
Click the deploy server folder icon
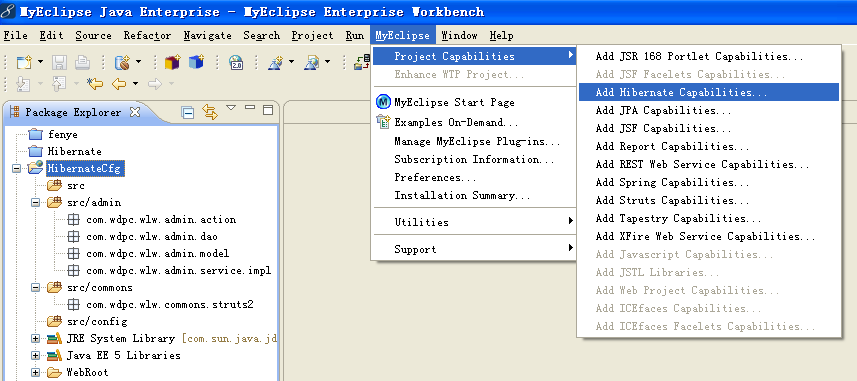362,62
